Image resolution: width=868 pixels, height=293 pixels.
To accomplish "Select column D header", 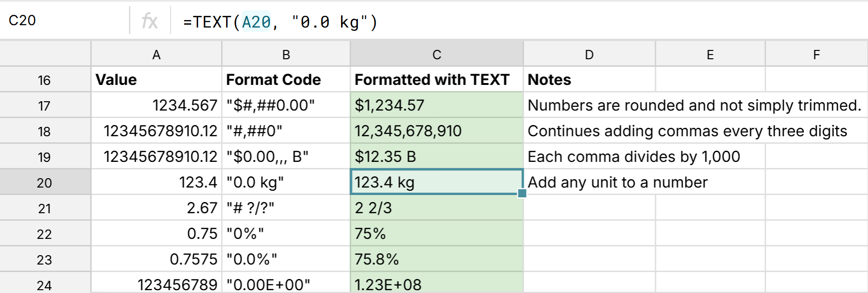I will pos(589,55).
